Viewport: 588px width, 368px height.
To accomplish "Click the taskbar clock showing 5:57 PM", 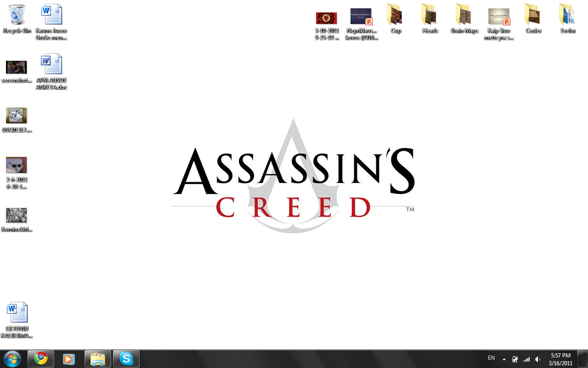I will (560, 359).
